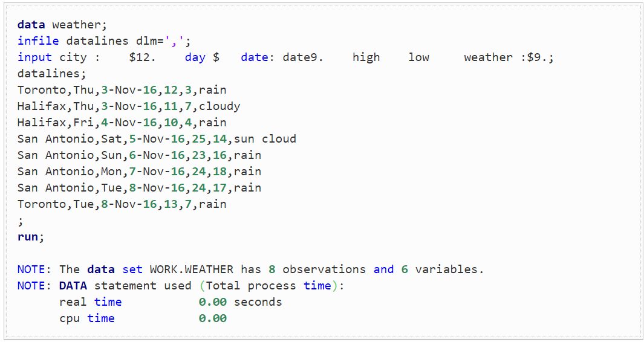Click the "real time" log label
Image resolution: width=644 pixels, height=342 pixels.
[x=90, y=302]
